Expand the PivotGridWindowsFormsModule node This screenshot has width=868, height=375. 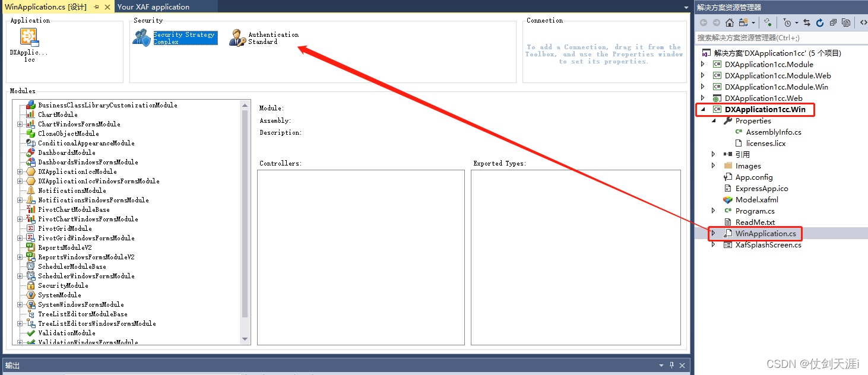[20, 238]
